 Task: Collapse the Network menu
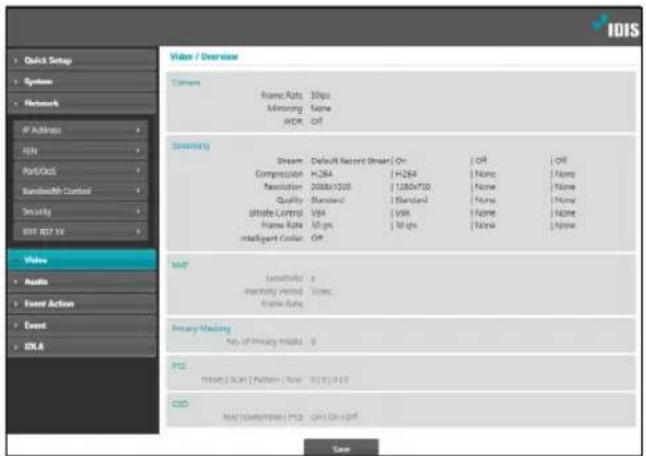click(82, 103)
